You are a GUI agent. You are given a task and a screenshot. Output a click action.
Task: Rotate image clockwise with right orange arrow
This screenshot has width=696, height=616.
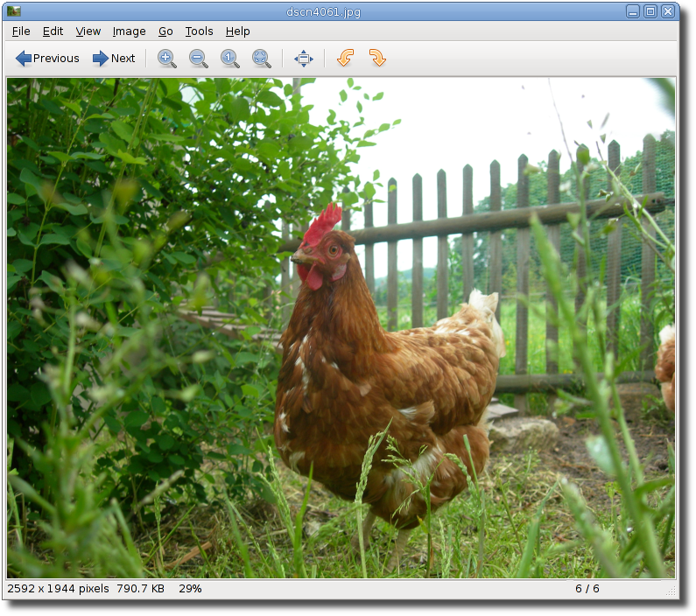pyautogui.click(x=377, y=58)
